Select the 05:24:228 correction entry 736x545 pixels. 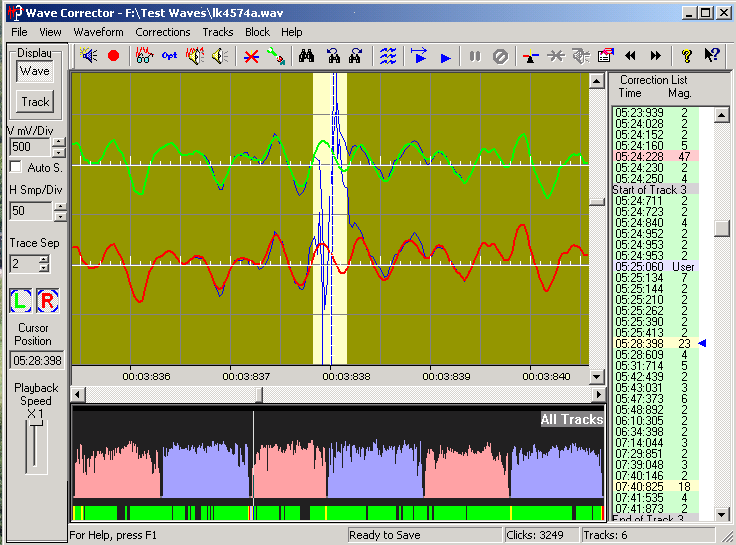coord(655,156)
